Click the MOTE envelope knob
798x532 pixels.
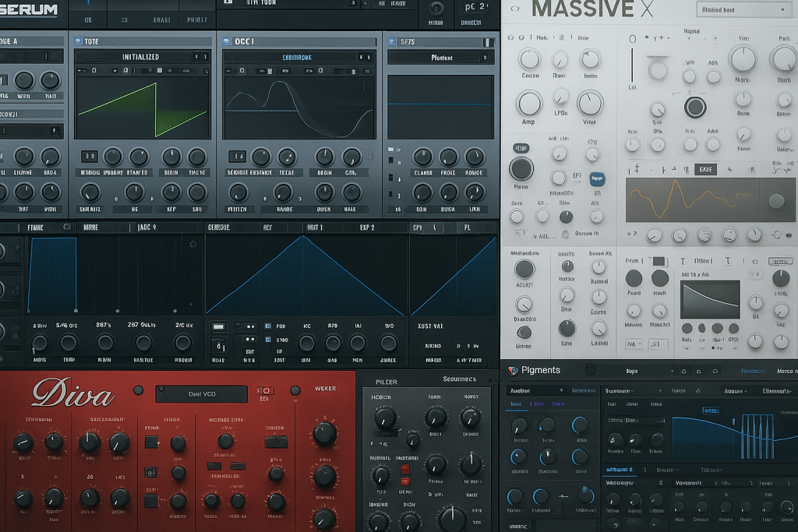point(40,343)
